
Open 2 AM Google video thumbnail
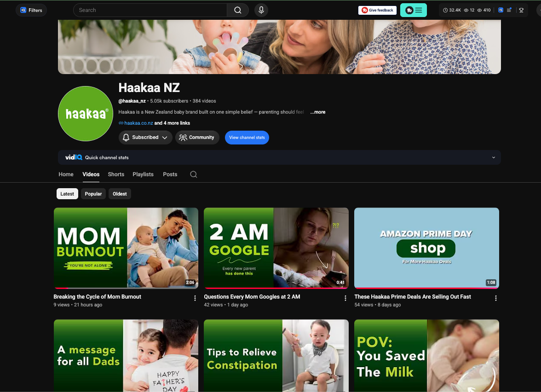(276, 248)
